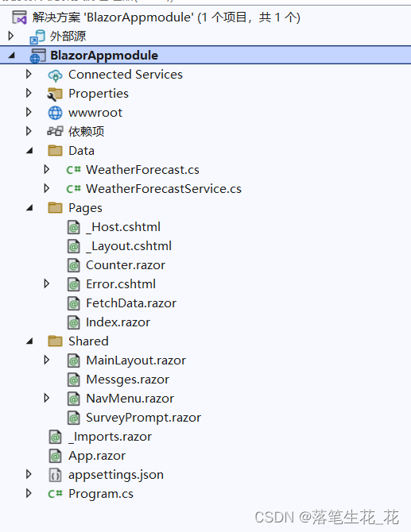This screenshot has height=532, width=411.
Task: Click the file icon of Error.cshtml
Action: point(74,284)
